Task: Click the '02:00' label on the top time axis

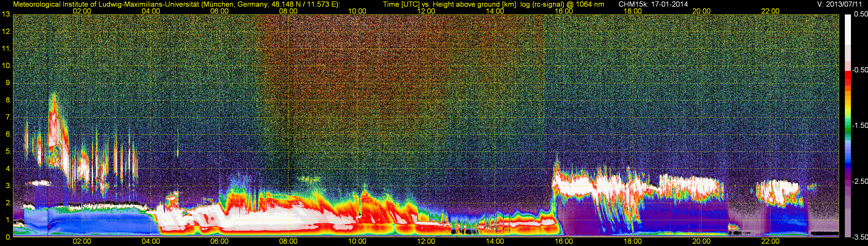Action: click(82, 11)
